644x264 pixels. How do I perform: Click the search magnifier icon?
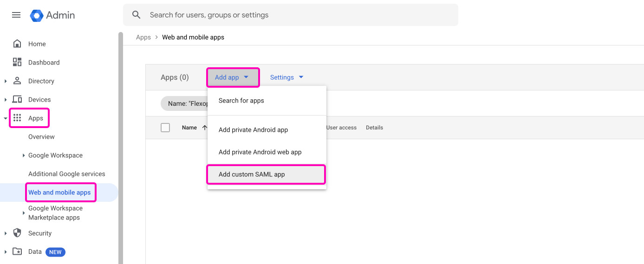click(137, 15)
